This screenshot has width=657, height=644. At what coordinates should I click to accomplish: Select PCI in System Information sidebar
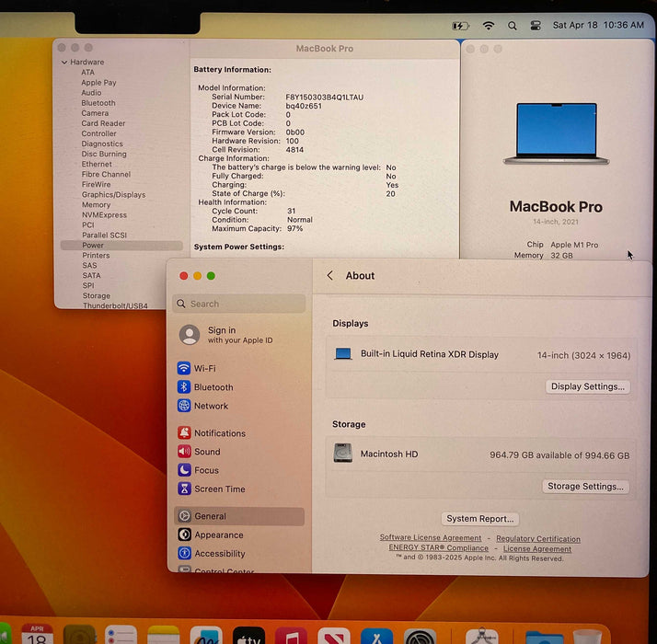(x=88, y=224)
